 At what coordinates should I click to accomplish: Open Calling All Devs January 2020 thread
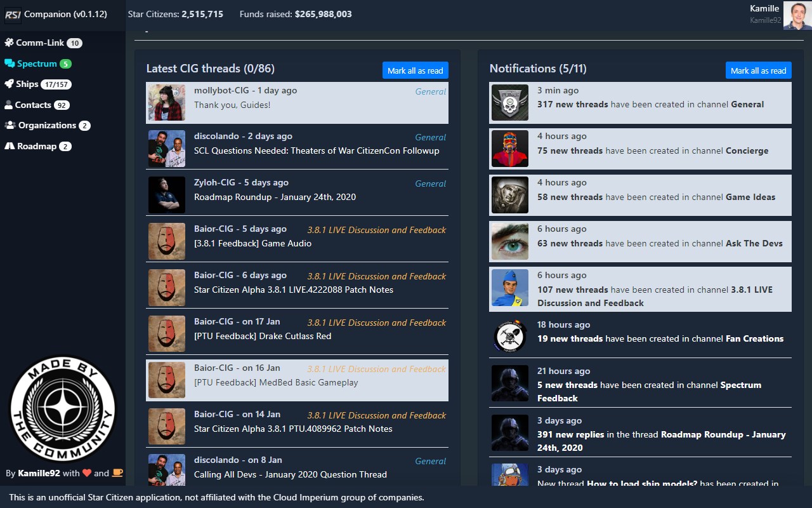[x=291, y=475]
